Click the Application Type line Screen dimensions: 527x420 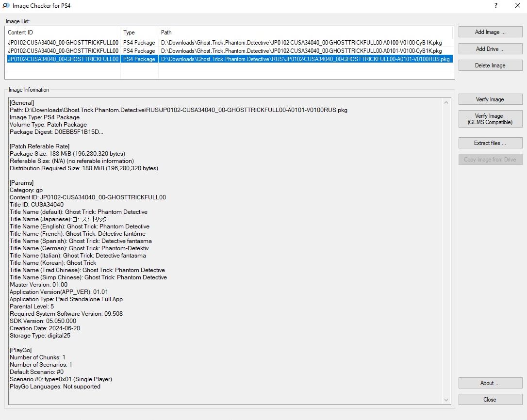pyautogui.click(x=66, y=299)
